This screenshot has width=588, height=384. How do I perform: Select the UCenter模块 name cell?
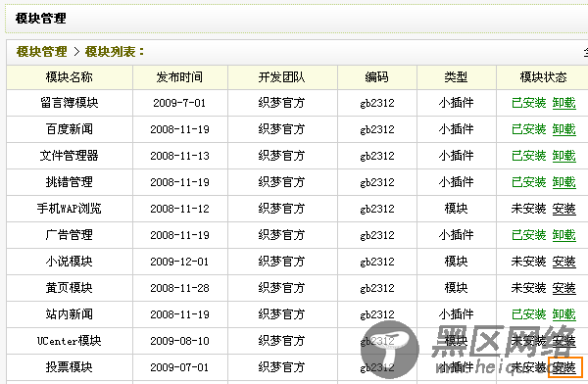click(70, 341)
